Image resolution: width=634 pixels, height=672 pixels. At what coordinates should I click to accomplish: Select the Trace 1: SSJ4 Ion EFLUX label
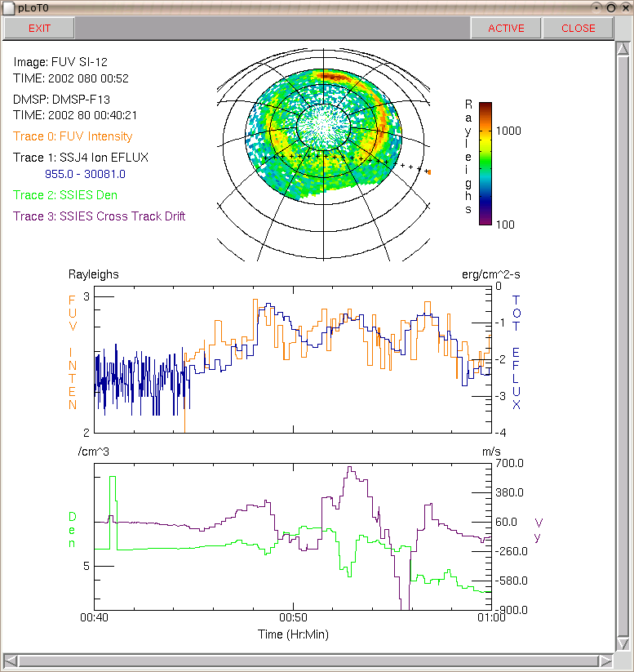tap(81, 158)
